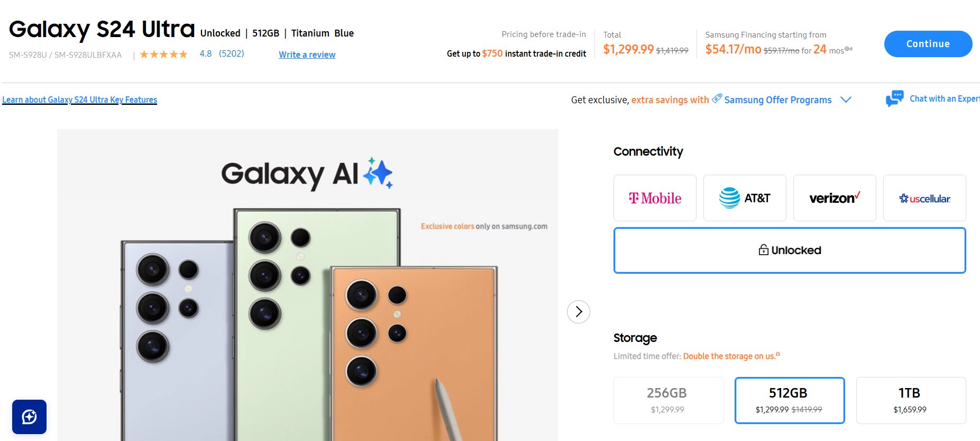This screenshot has height=441, width=980.
Task: Switch storage to 256GB
Action: click(x=668, y=400)
